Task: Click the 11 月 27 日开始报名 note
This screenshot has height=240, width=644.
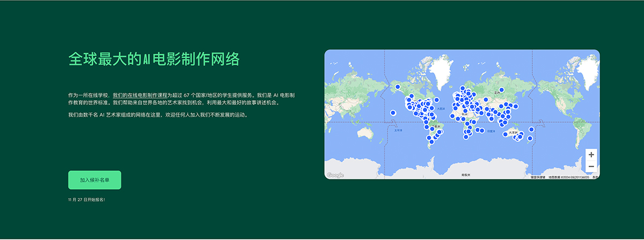Action: (86, 199)
